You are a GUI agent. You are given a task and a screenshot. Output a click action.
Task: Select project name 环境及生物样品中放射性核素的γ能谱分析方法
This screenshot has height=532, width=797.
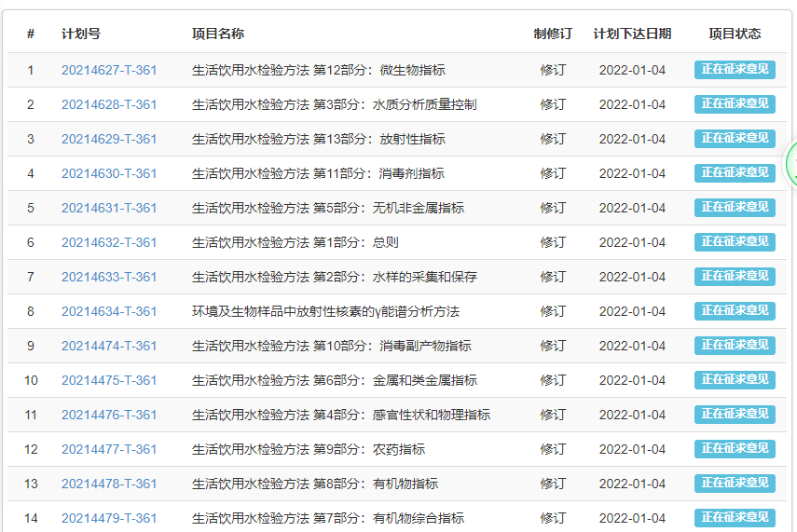coord(326,311)
